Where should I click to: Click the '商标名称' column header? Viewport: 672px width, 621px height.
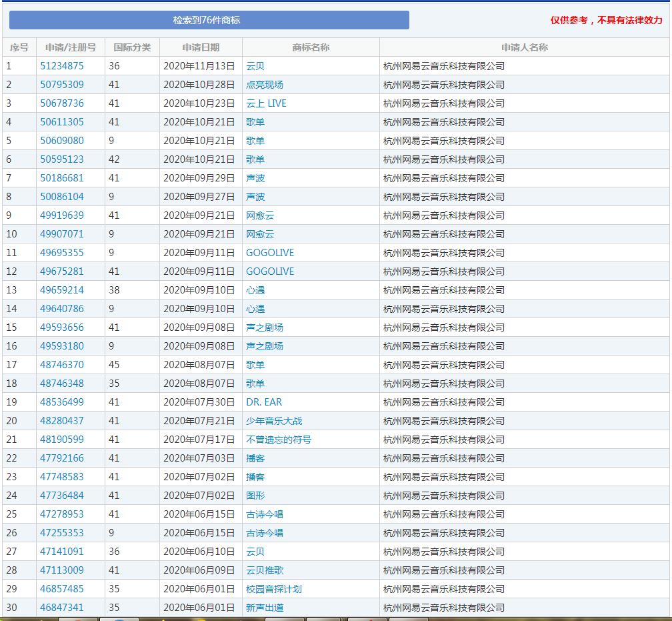(311, 47)
